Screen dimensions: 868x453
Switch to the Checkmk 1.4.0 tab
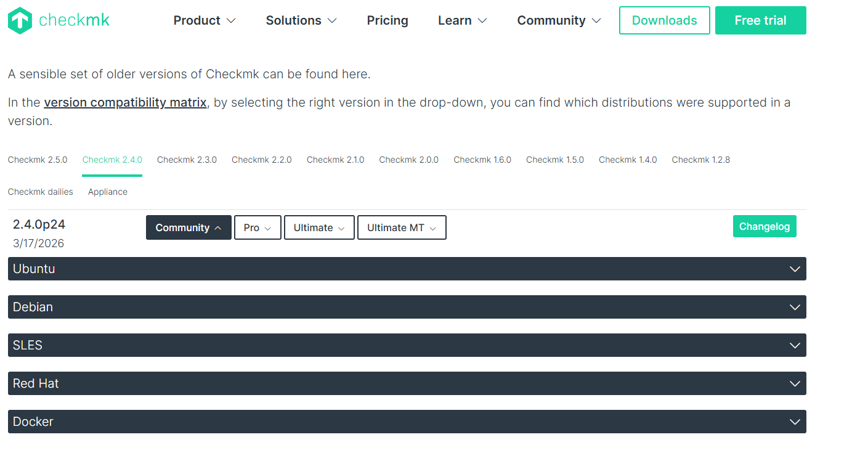pyautogui.click(x=628, y=160)
